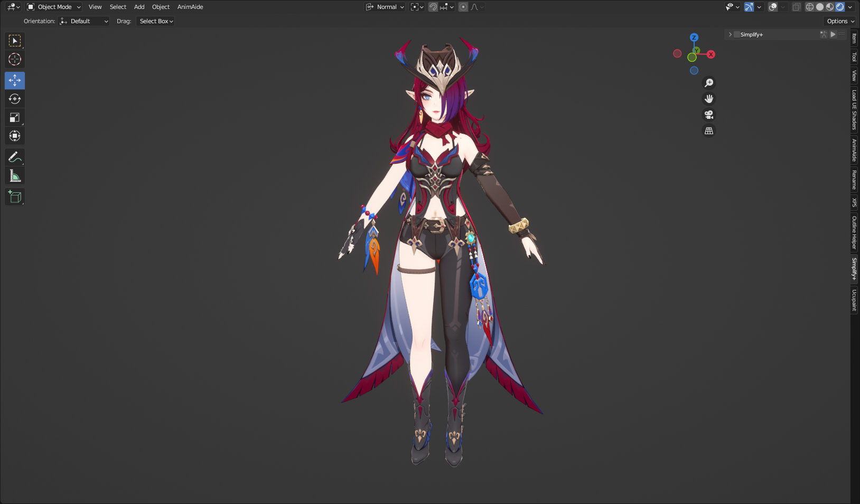Viewport: 860px width, 504px height.
Task: Select the Annotate pencil tool
Action: point(15,157)
